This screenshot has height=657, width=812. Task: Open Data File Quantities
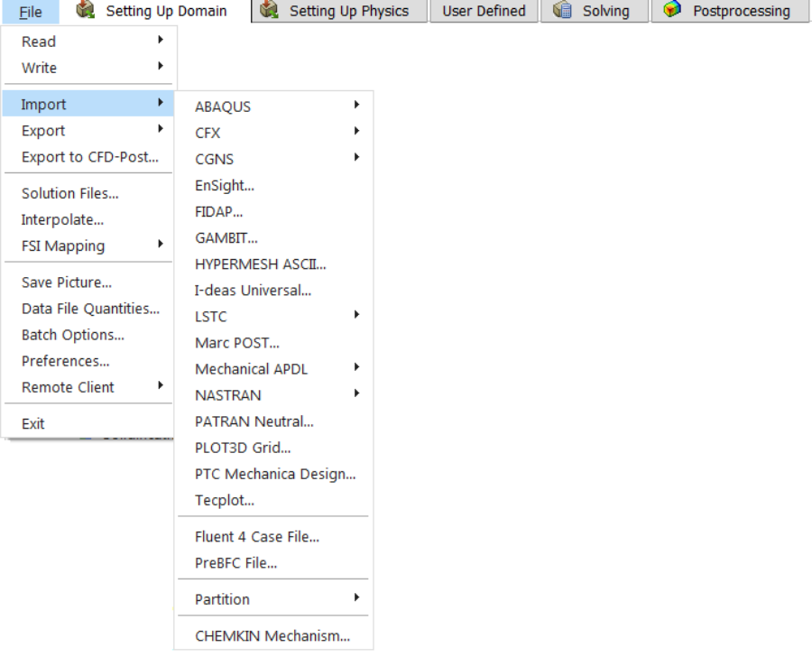89,309
